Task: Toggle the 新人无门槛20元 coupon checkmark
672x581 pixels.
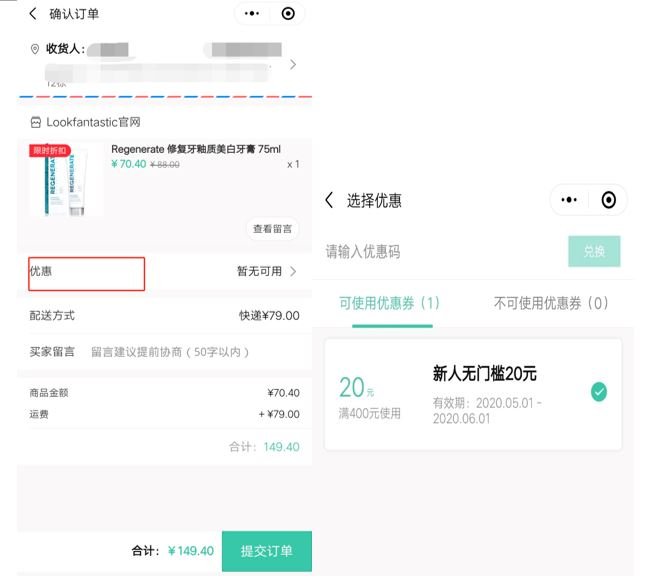Action: pyautogui.click(x=599, y=392)
